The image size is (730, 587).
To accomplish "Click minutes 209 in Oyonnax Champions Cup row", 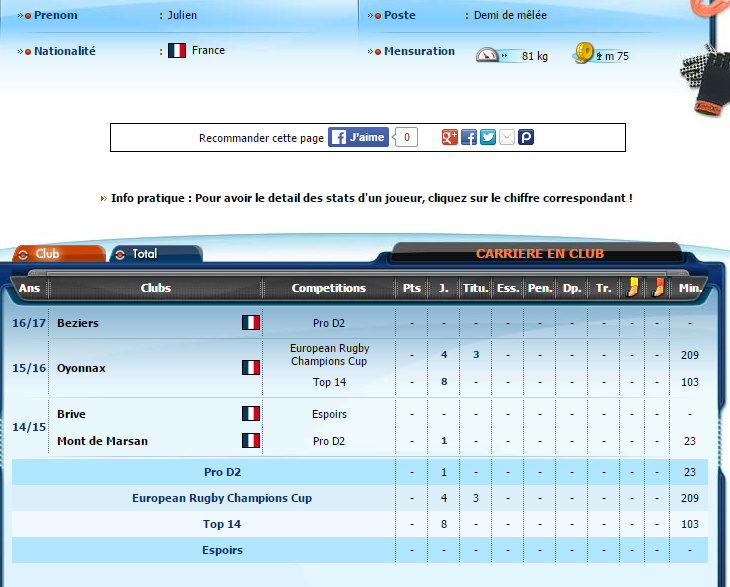I will tap(689, 355).
